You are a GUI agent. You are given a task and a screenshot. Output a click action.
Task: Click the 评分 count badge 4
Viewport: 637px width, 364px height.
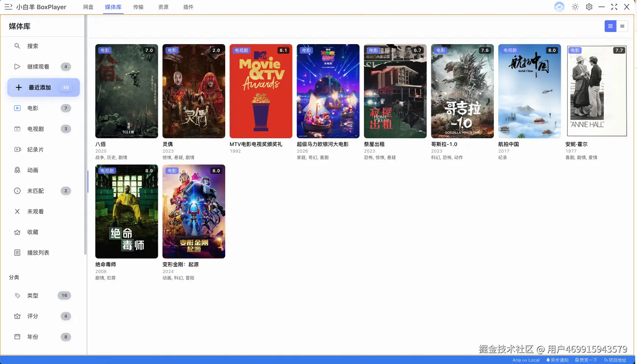pyautogui.click(x=66, y=316)
